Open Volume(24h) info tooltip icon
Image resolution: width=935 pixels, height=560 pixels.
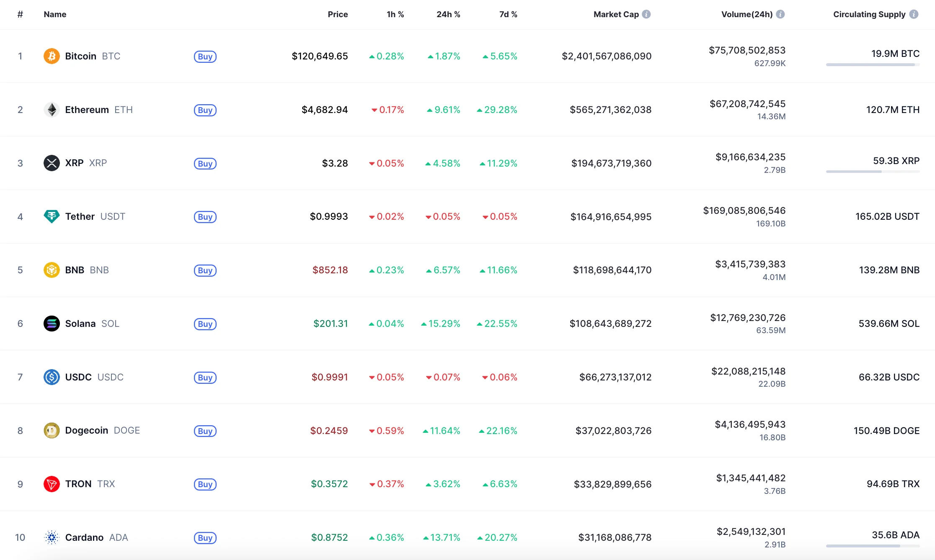780,14
